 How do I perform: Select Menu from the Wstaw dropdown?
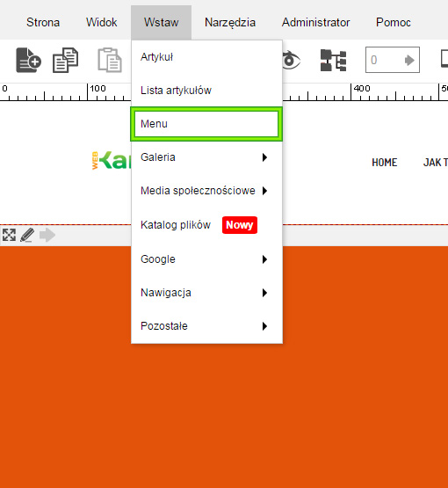pyautogui.click(x=206, y=124)
